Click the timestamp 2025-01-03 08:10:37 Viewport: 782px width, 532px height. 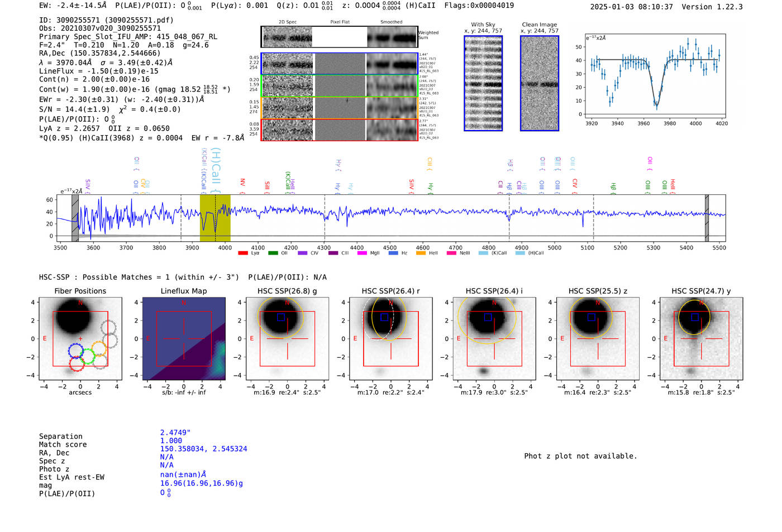click(x=631, y=7)
